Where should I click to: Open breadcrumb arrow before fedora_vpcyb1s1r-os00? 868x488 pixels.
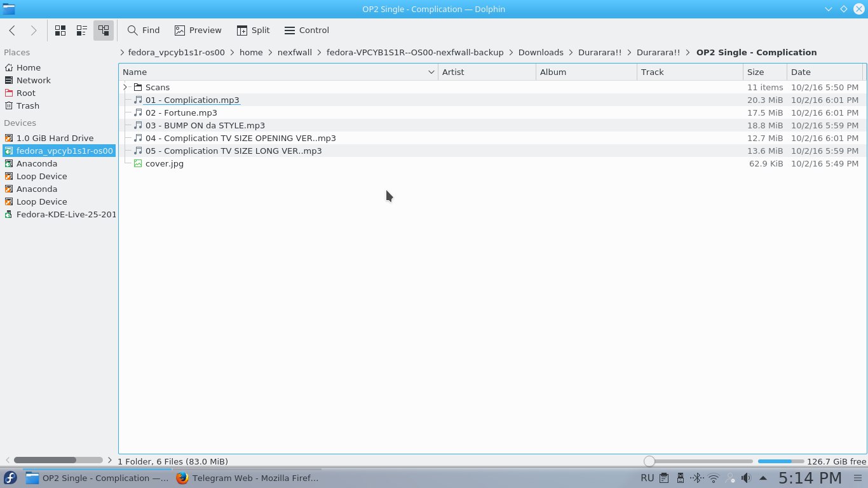[x=121, y=52]
